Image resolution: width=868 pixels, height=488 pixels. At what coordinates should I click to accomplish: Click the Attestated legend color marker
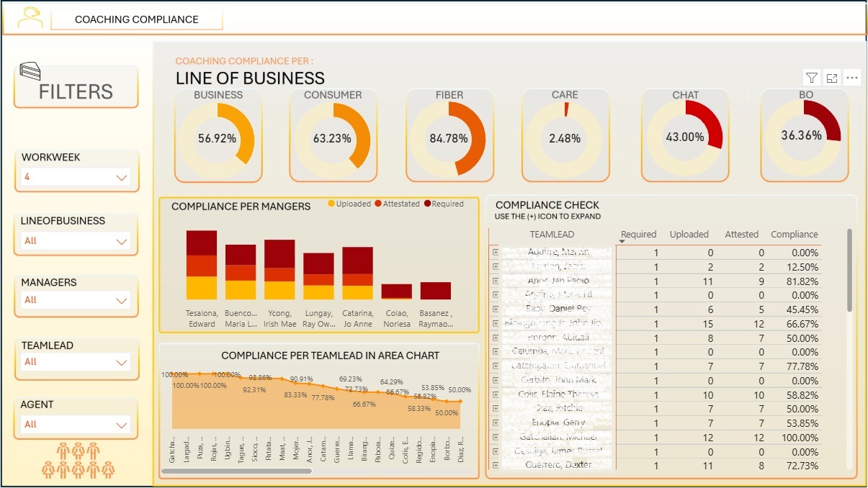378,204
